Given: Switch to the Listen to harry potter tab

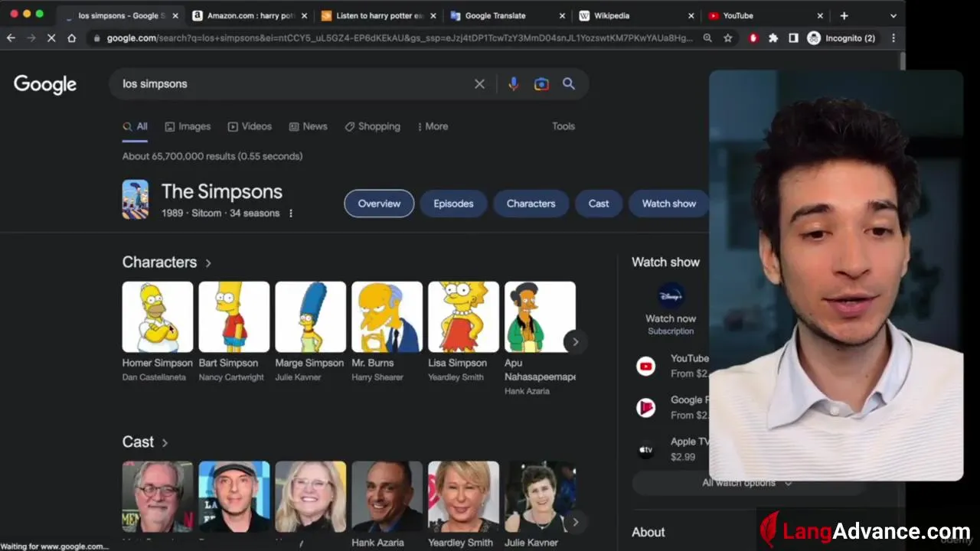Looking at the screenshot, I should coord(379,15).
